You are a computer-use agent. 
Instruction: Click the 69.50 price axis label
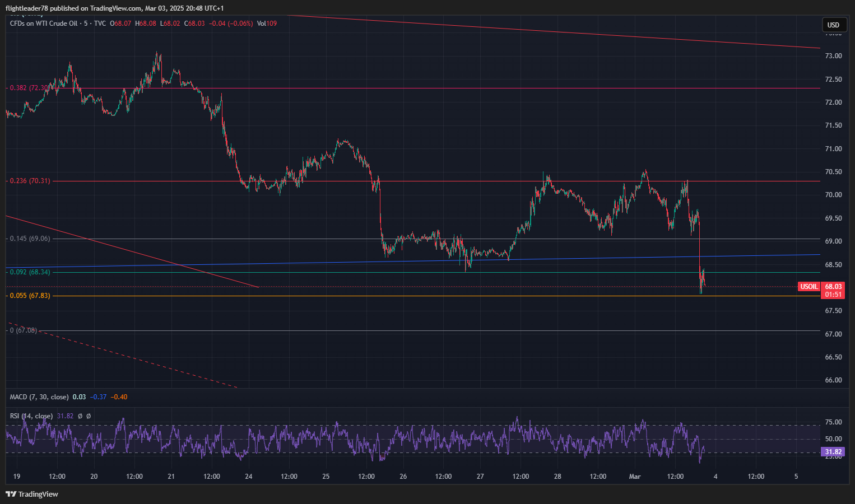pyautogui.click(x=833, y=218)
